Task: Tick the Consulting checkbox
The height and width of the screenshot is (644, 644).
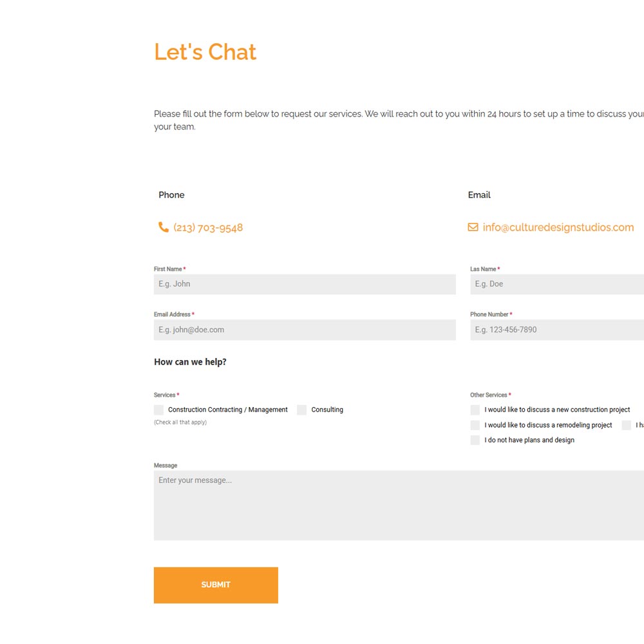Action: tap(302, 410)
